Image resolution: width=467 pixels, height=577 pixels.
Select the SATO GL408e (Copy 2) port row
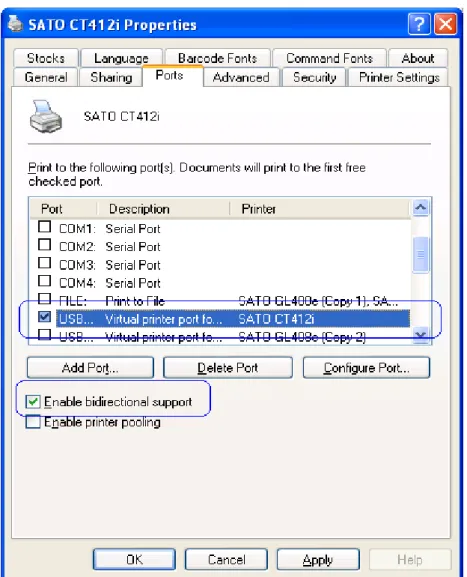click(x=220, y=336)
